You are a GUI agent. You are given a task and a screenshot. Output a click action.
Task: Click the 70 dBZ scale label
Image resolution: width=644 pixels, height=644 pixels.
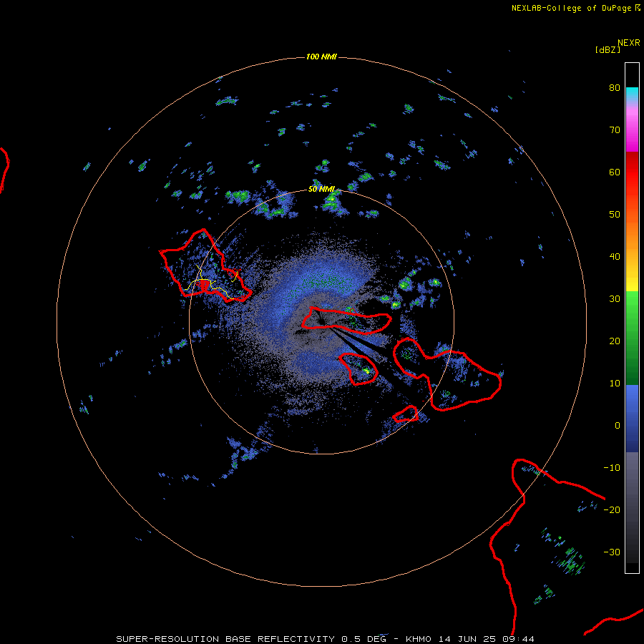coord(615,130)
